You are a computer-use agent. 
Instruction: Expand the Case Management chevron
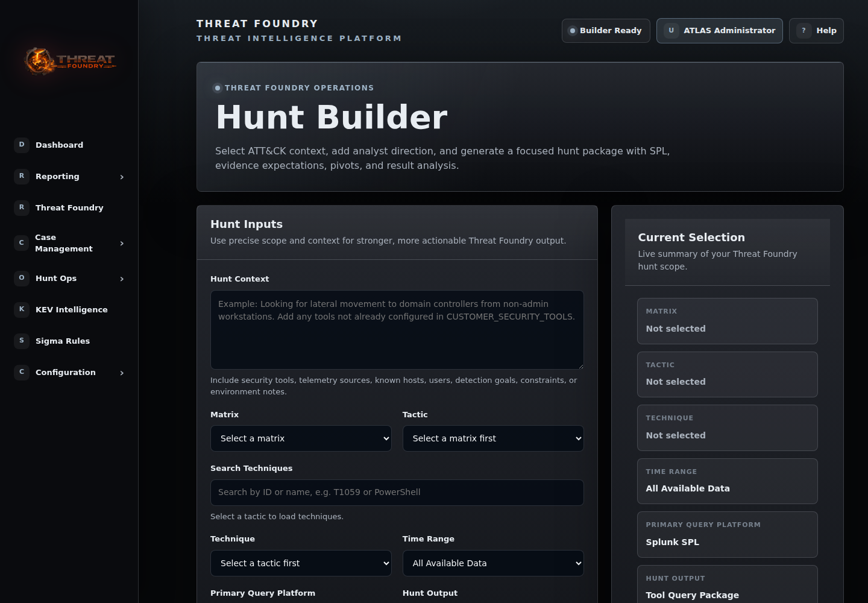(x=122, y=244)
